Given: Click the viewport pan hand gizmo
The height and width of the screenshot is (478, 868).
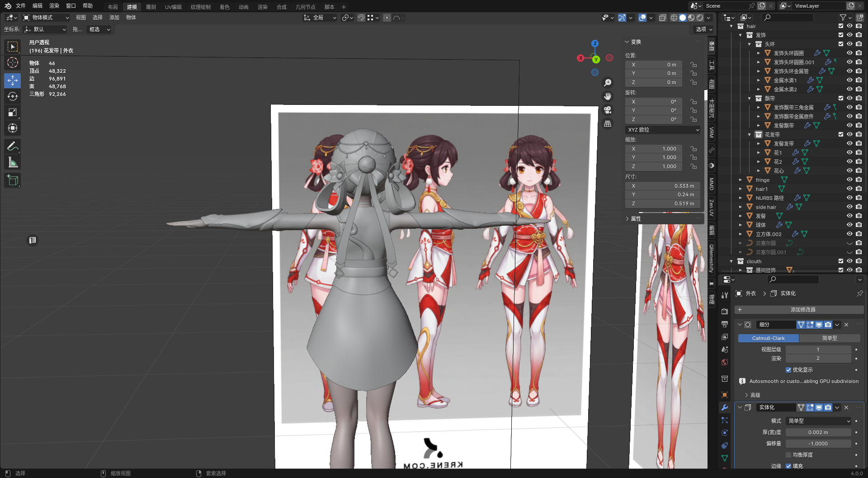Looking at the screenshot, I should (608, 96).
